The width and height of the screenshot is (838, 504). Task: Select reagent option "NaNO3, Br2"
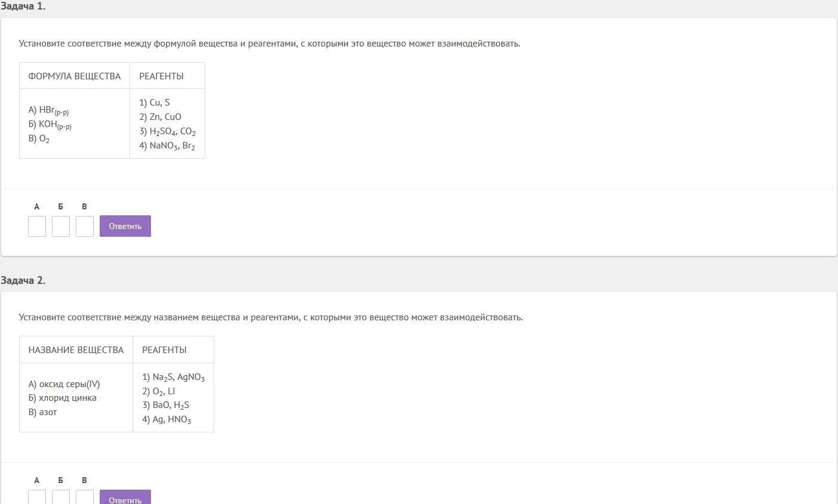click(x=167, y=146)
